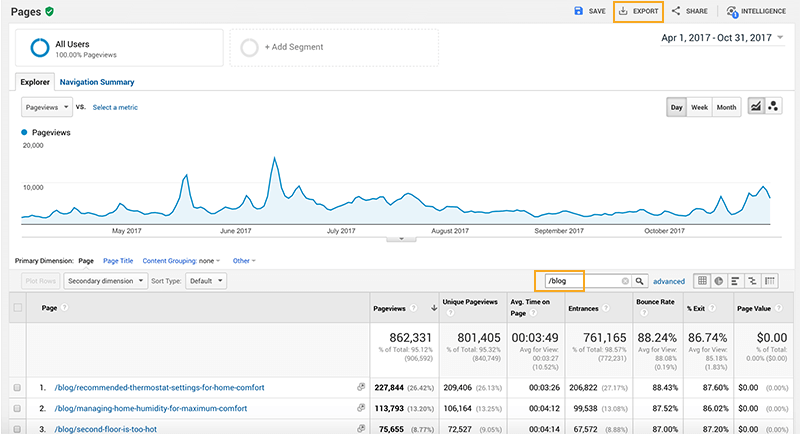This screenshot has height=434, width=800.
Task: Click the Pageviews column header
Action: 389,308
